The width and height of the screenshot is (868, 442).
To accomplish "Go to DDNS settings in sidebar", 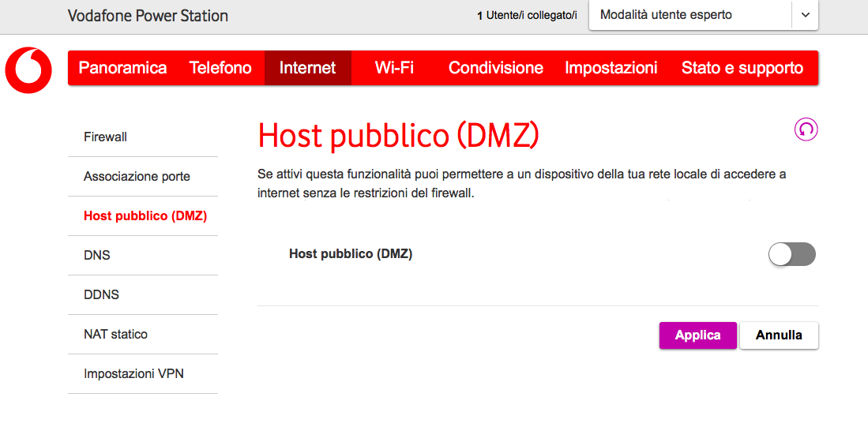I will coord(101,295).
